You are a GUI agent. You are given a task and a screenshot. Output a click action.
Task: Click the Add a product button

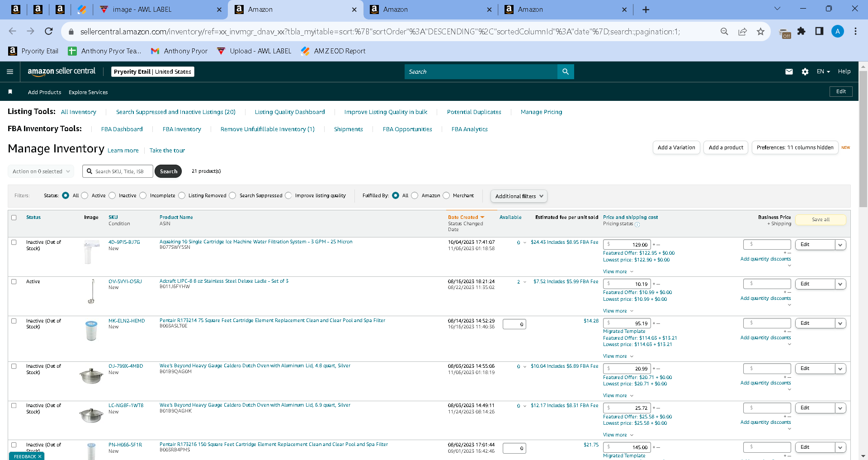(726, 147)
